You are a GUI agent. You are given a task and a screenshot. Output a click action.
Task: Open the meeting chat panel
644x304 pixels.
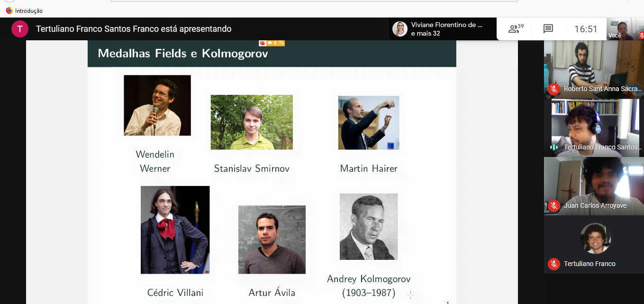coord(548,29)
